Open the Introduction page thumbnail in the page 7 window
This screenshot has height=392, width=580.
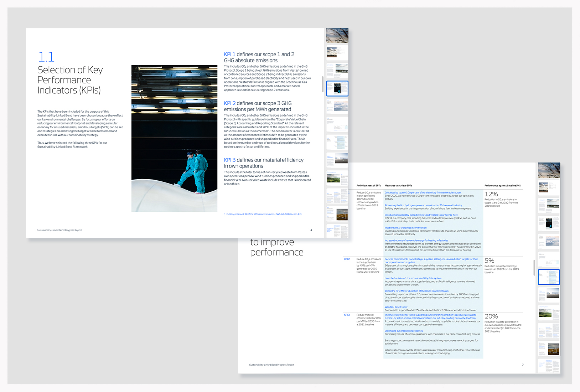click(549, 206)
